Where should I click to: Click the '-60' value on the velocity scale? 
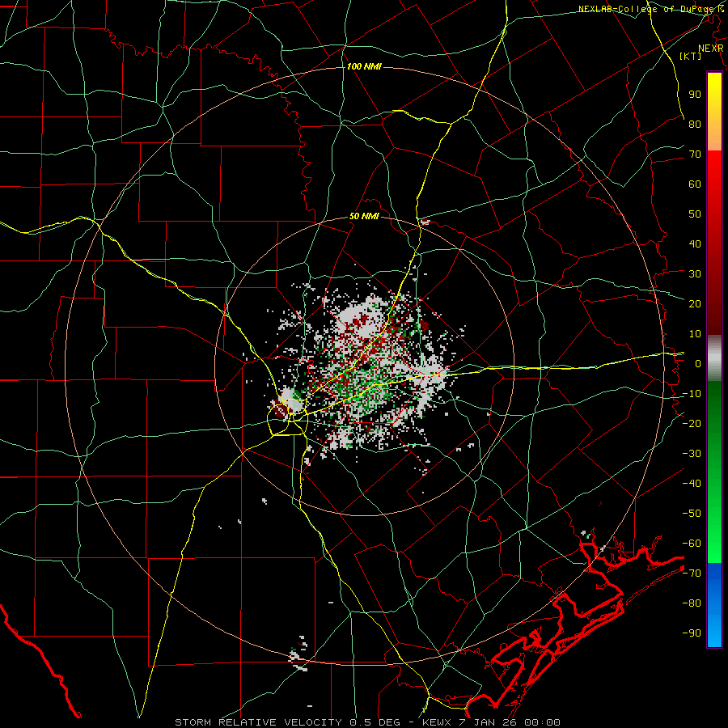pyautogui.click(x=692, y=544)
